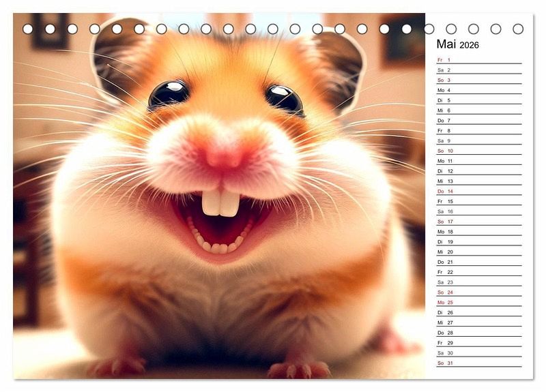This screenshot has height=392, width=546.
Task: Pick the So 10 Sunday entry
Action: tap(478, 151)
